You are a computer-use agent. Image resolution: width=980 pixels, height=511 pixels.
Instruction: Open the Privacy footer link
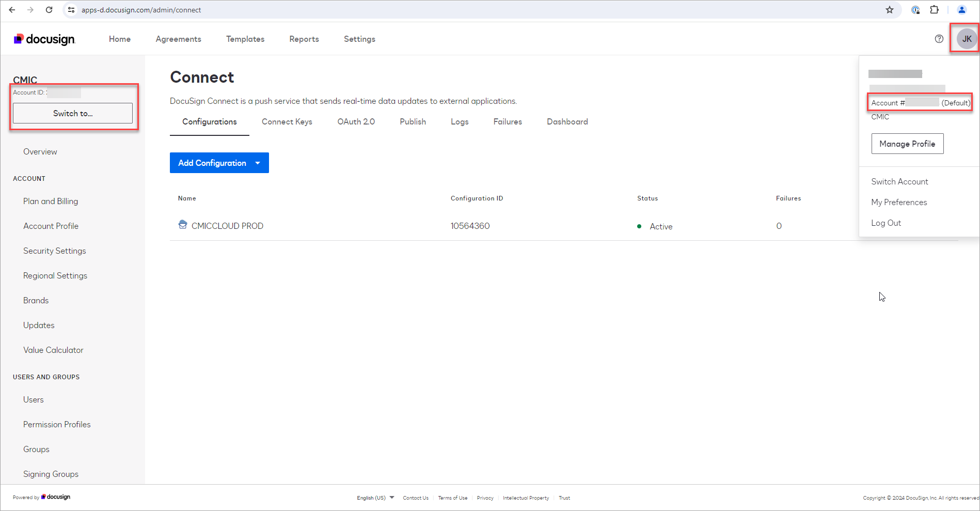pyautogui.click(x=485, y=498)
